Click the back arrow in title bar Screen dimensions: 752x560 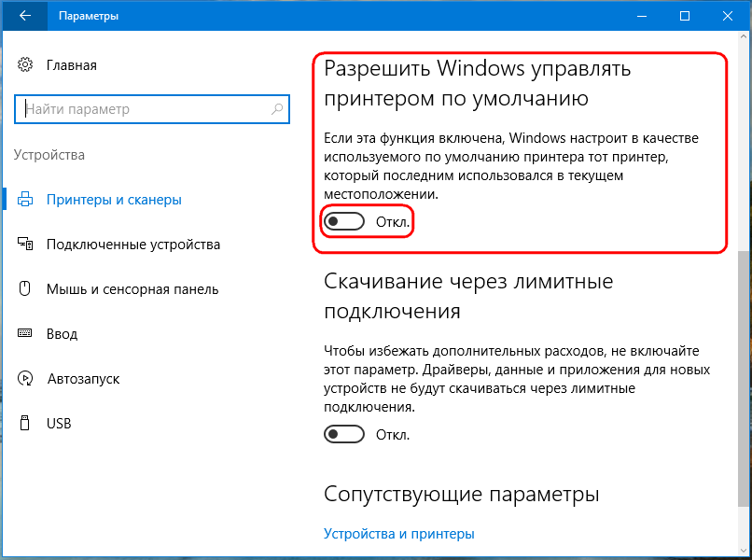[25, 16]
